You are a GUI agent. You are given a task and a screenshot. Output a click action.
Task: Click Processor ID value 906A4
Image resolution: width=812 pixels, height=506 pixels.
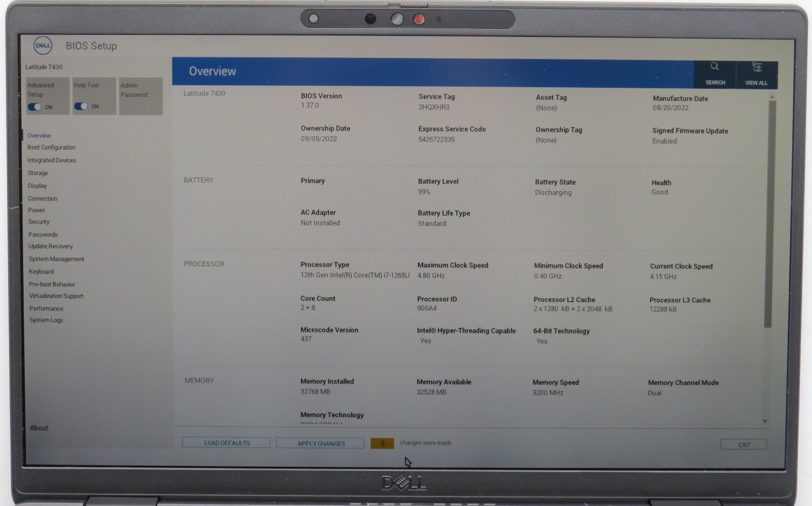pos(427,308)
